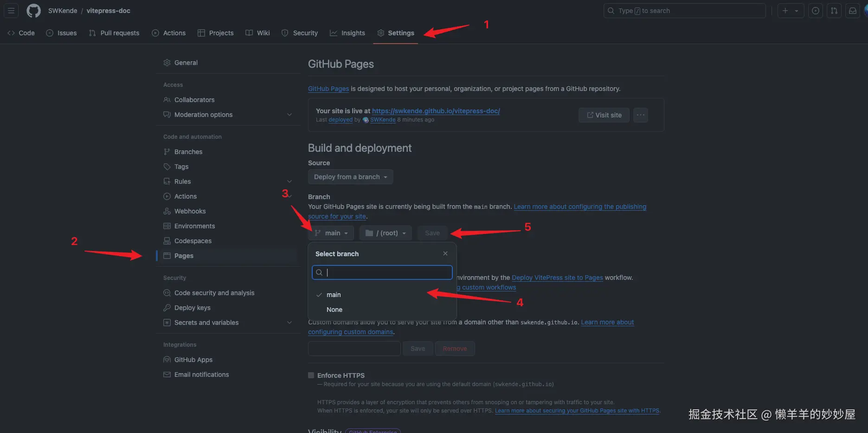
Task: Open the Insights tab
Action: pos(347,33)
